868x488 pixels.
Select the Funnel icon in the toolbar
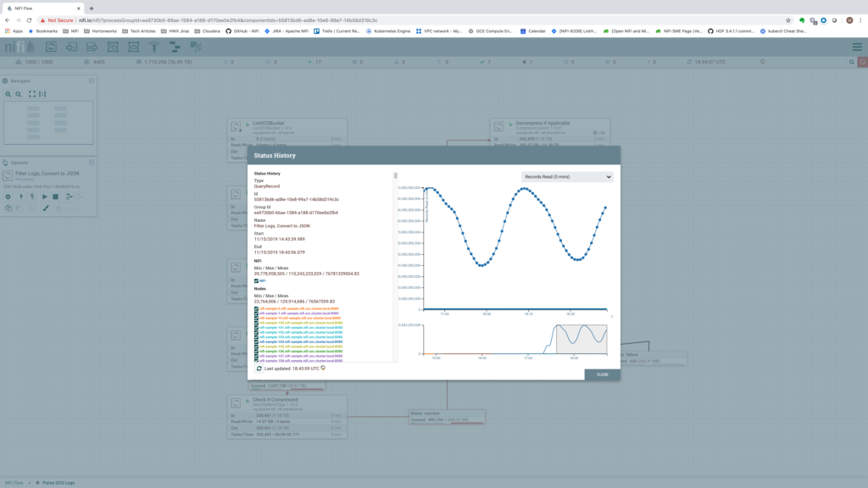[x=153, y=47]
